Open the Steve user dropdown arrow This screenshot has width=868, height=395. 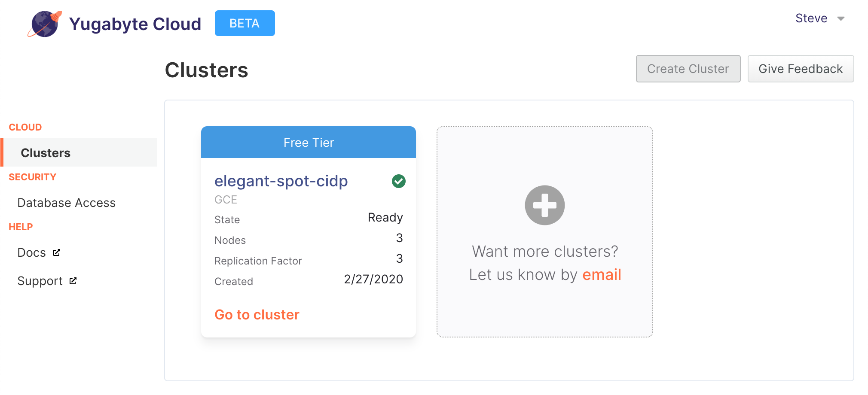click(x=841, y=18)
